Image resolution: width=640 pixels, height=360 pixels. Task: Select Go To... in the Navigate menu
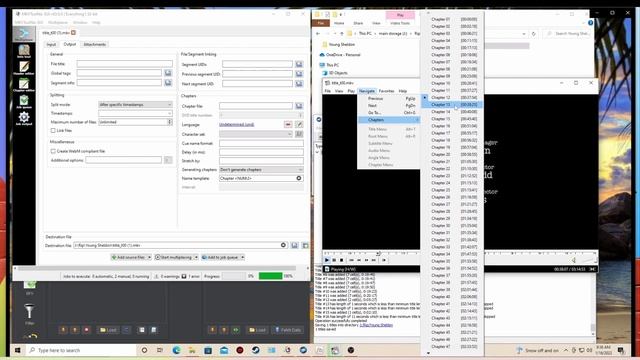(x=389, y=113)
